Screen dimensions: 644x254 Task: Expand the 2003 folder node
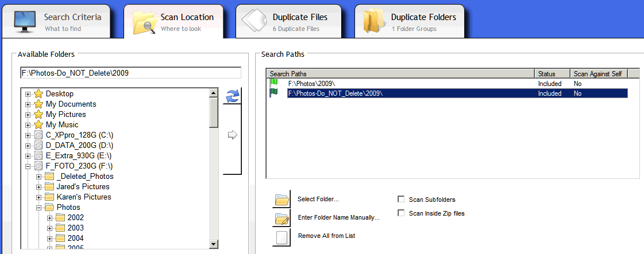pos(50,228)
